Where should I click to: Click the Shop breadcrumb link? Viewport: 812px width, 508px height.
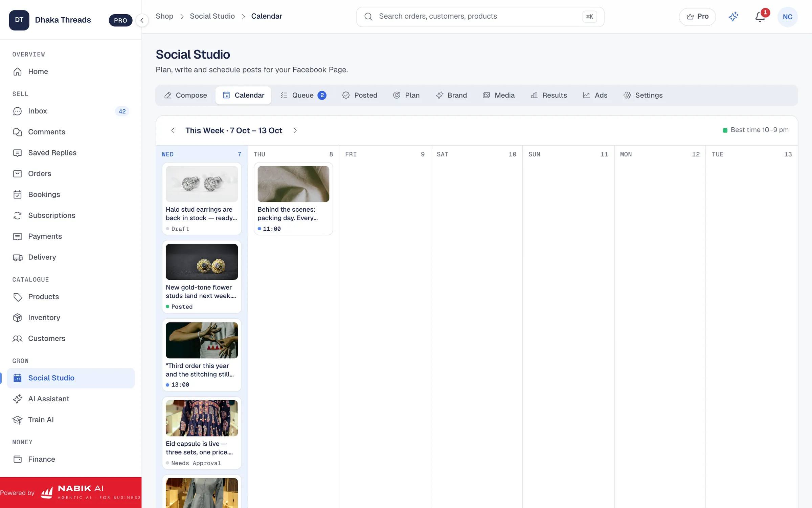pos(164,16)
